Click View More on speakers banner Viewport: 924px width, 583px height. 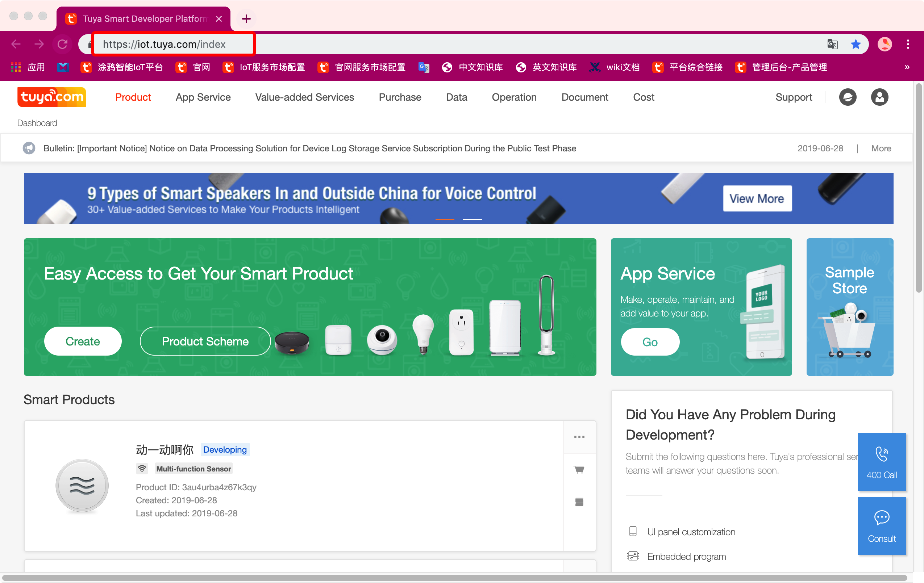[757, 198]
